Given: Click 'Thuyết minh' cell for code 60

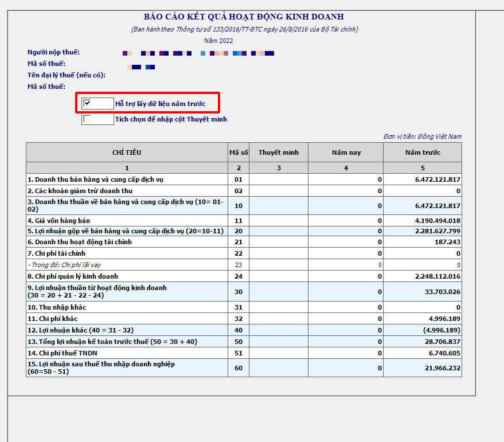Looking at the screenshot, I should (x=278, y=368).
